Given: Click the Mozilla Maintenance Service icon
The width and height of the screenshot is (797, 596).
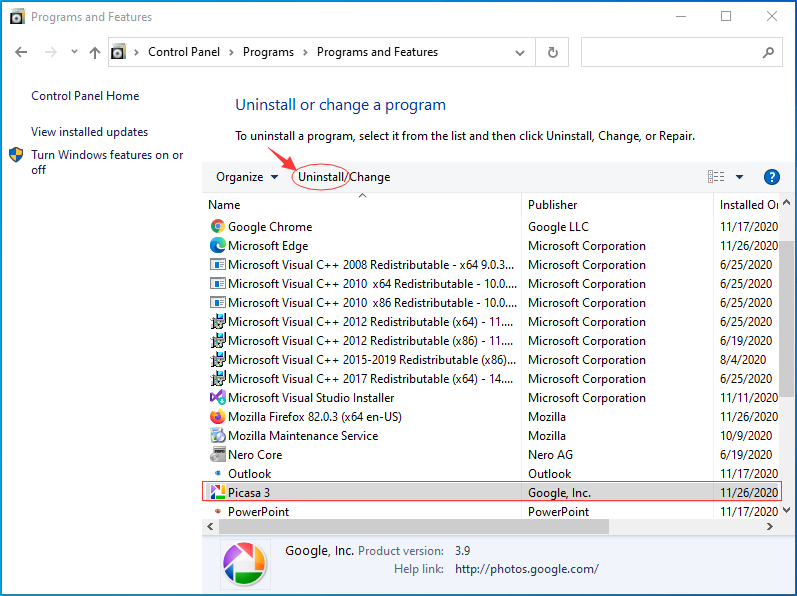Looking at the screenshot, I should 218,435.
